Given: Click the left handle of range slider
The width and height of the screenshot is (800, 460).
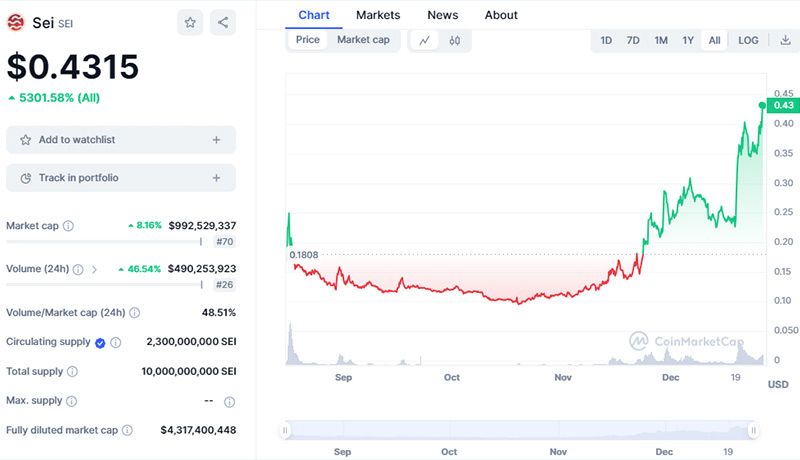Looking at the screenshot, I should 286,430.
